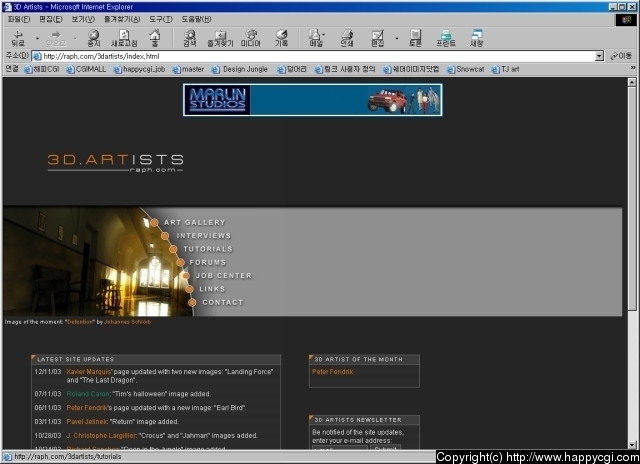640x464 pixels.
Task: Open the JOB CENTER navigation item
Action: pyautogui.click(x=224, y=276)
